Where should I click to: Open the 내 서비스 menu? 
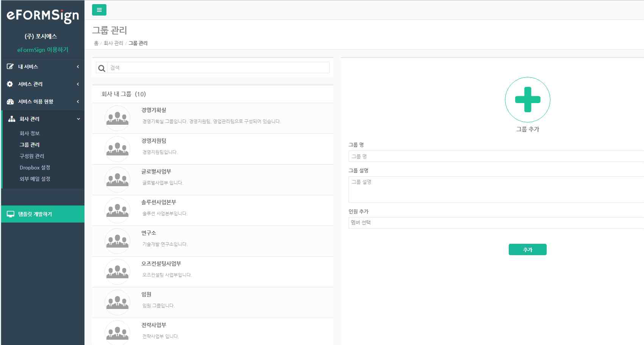(43, 67)
